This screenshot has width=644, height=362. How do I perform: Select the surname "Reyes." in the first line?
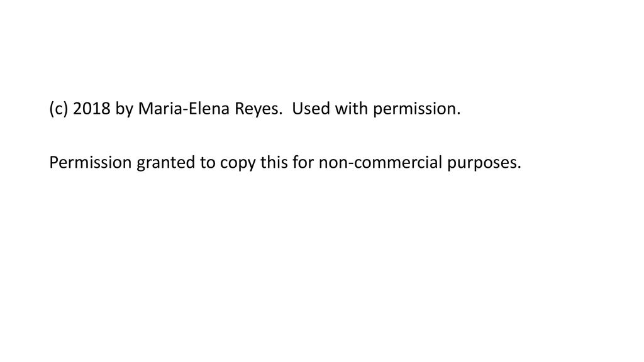(x=258, y=109)
